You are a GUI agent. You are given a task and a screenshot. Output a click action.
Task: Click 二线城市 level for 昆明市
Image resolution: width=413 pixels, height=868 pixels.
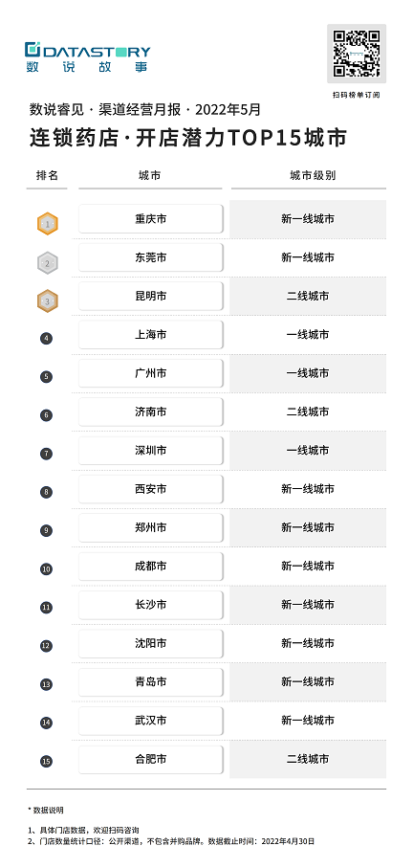[x=308, y=296]
